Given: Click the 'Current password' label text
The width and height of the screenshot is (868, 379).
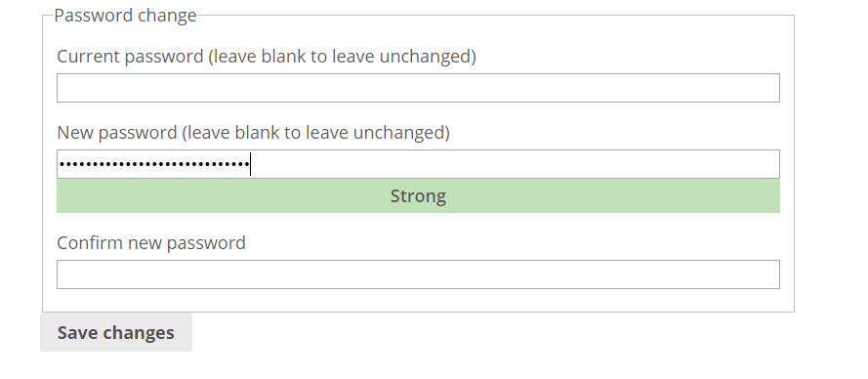Looking at the screenshot, I should (x=130, y=57).
